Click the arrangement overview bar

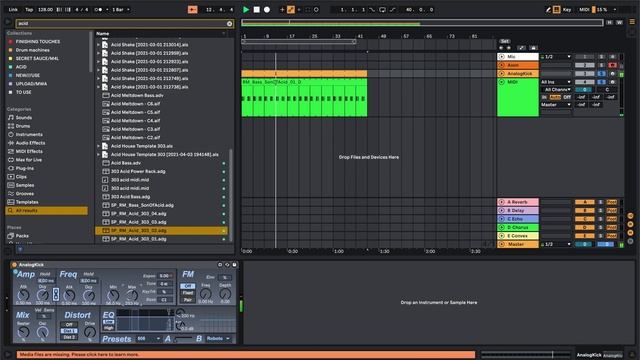[x=422, y=23]
